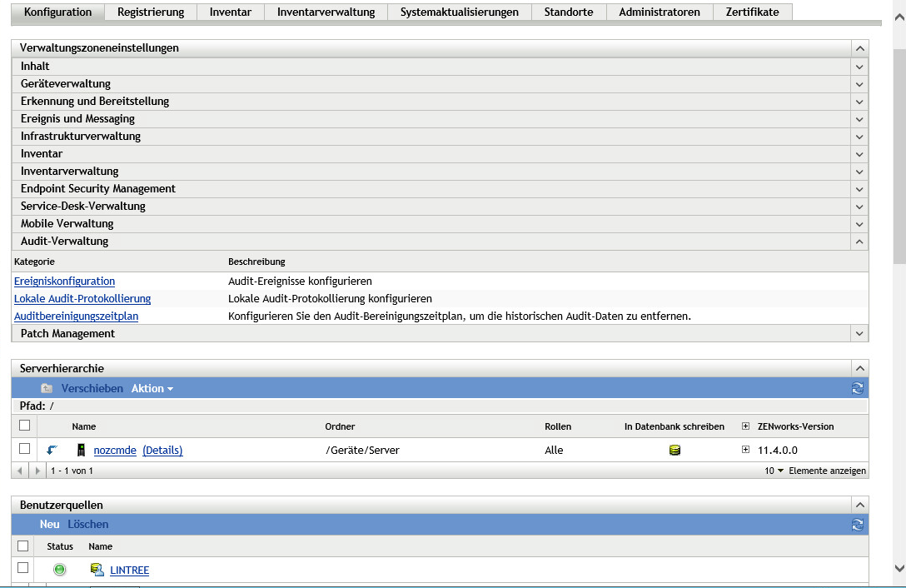Open the Aktion dropdown menu
906x588 pixels.
(152, 389)
